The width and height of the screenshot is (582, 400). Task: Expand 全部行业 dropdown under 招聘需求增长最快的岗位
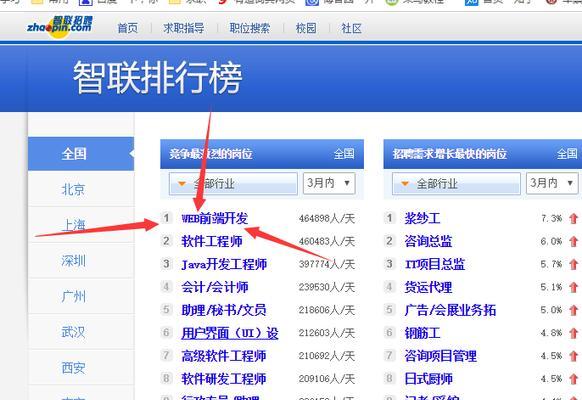coord(456,183)
